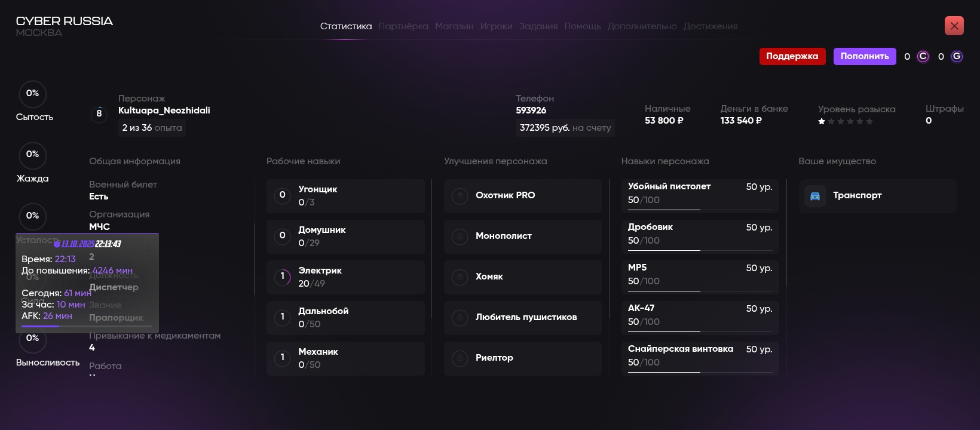This screenshot has height=430, width=980.
Task: Open the Задания tab
Action: pos(538,26)
